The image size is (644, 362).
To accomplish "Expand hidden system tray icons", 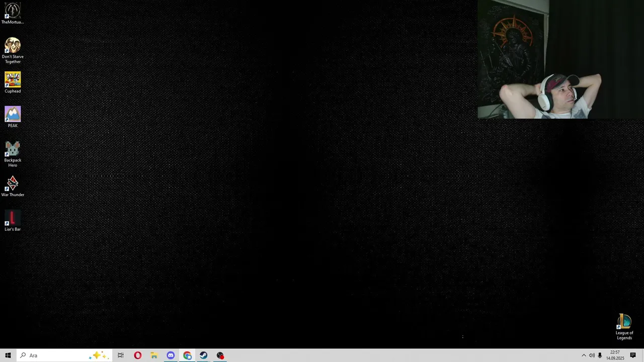I will pos(584,355).
